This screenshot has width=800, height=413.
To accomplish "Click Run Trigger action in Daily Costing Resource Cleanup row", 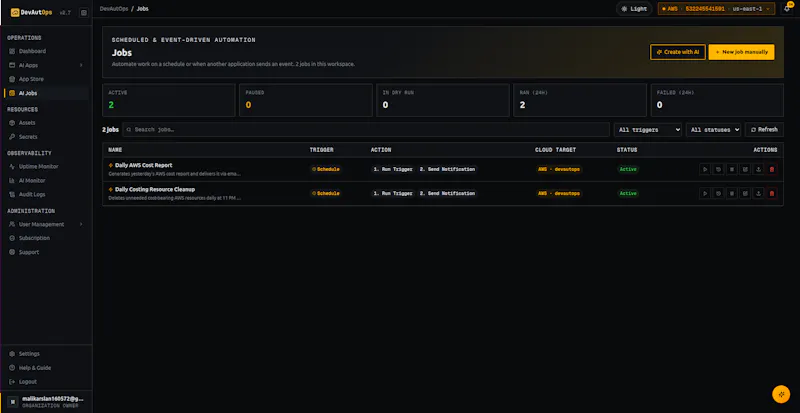I will [x=392, y=193].
